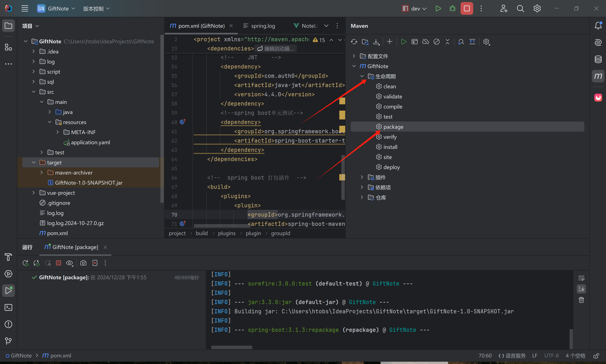The width and height of the screenshot is (606, 364).
Task: Show hidden editor tabs dropdown
Action: coord(326,26)
